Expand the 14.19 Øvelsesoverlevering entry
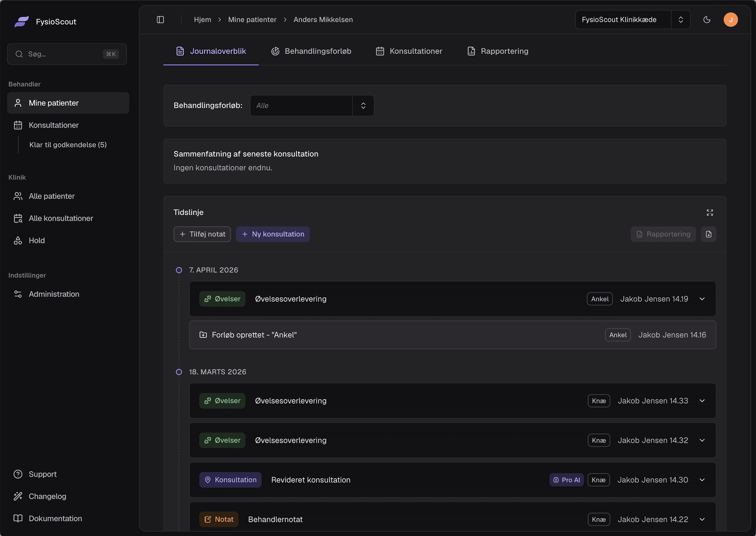The width and height of the screenshot is (756, 536). click(x=702, y=299)
